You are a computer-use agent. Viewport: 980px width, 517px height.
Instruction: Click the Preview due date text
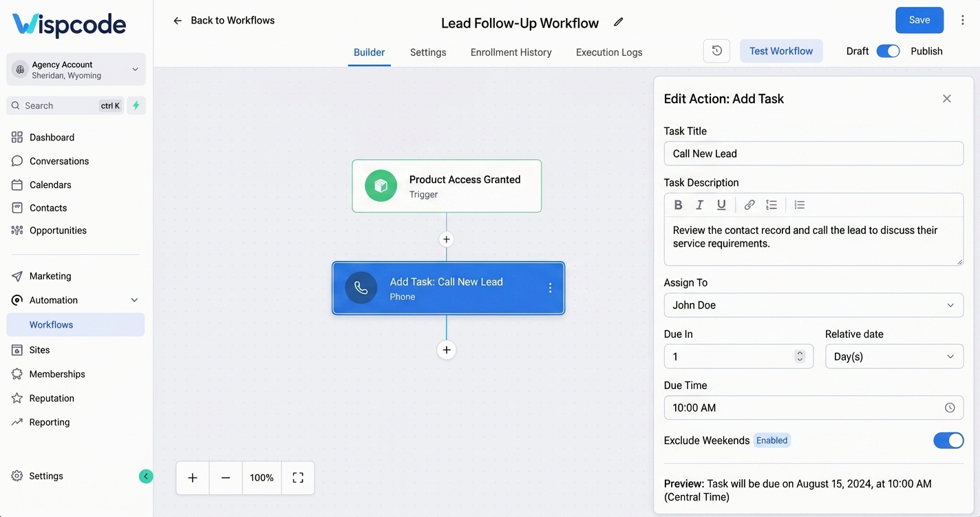coord(798,490)
